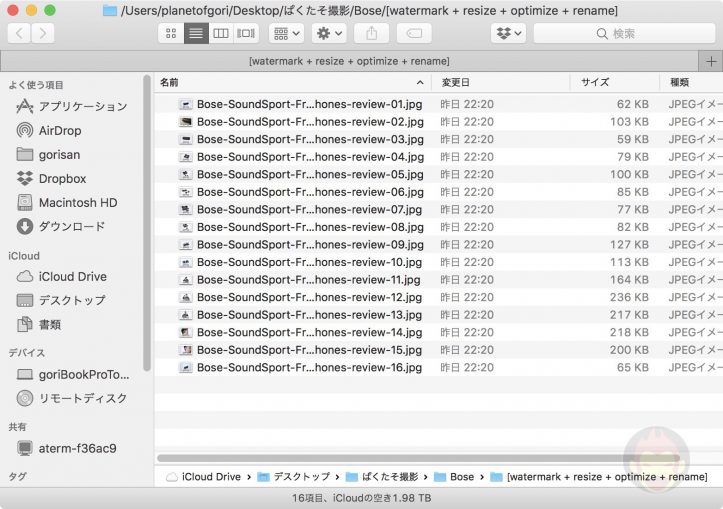Image resolution: width=723 pixels, height=509 pixels.
Task: Select file Bose-SoundSport review-05.jpg
Action: point(439,174)
